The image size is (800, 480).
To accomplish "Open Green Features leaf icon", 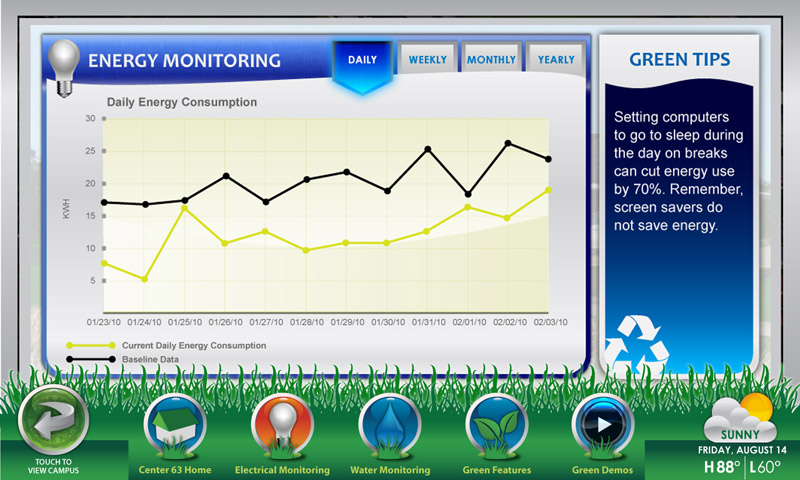I will point(496,425).
